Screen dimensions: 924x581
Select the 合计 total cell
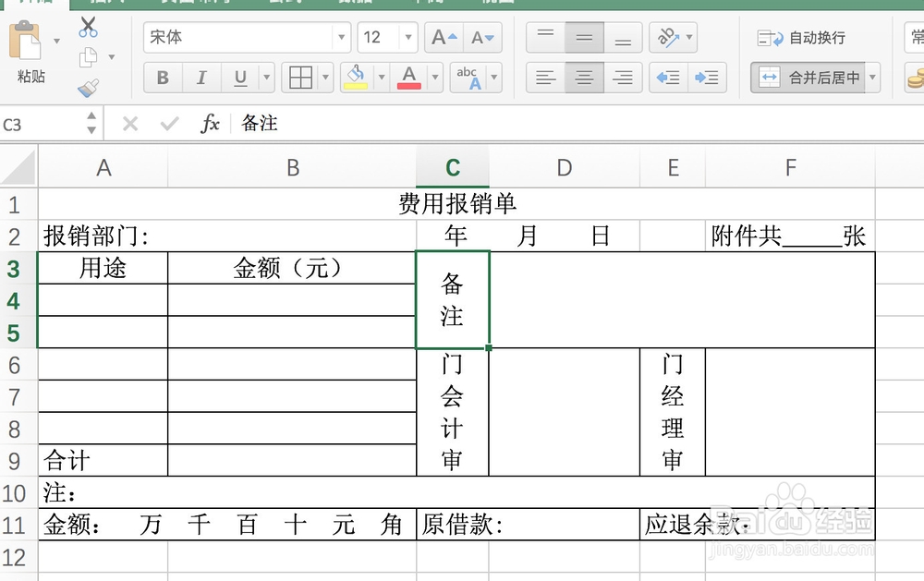pyautogui.click(x=102, y=459)
